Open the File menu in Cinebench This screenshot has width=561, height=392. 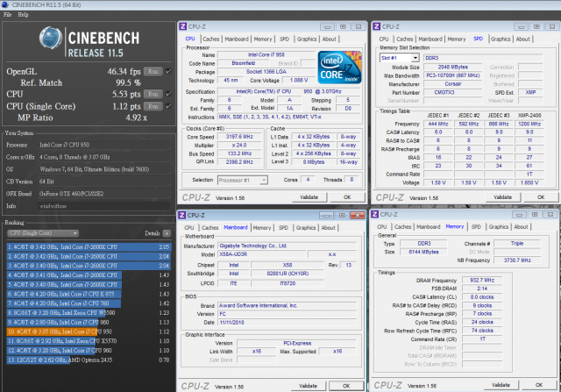pyautogui.click(x=7, y=15)
